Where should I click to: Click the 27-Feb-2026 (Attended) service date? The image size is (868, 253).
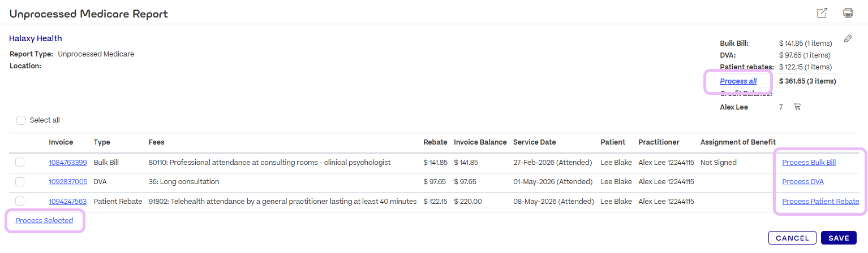(x=553, y=163)
